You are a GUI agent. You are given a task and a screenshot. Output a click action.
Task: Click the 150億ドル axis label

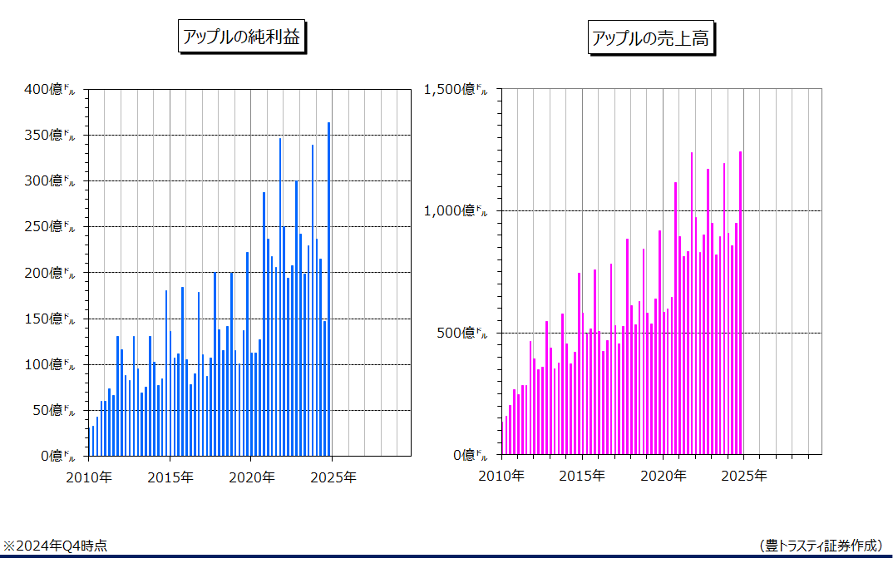click(x=50, y=319)
